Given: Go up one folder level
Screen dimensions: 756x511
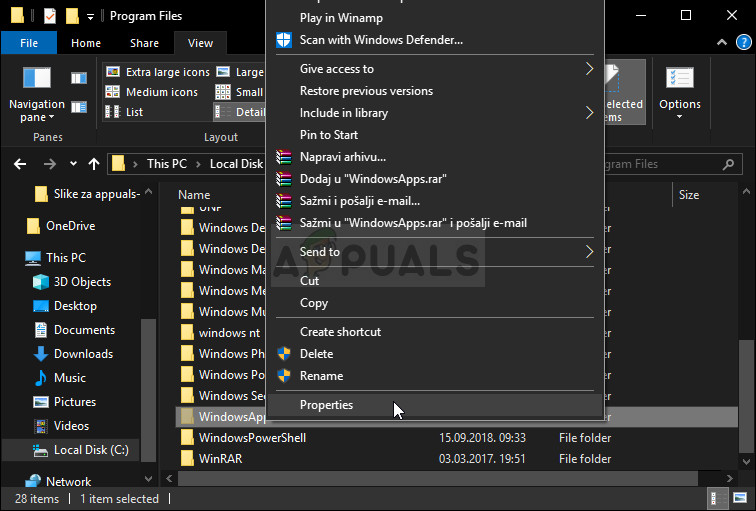Looking at the screenshot, I should click(x=94, y=164).
